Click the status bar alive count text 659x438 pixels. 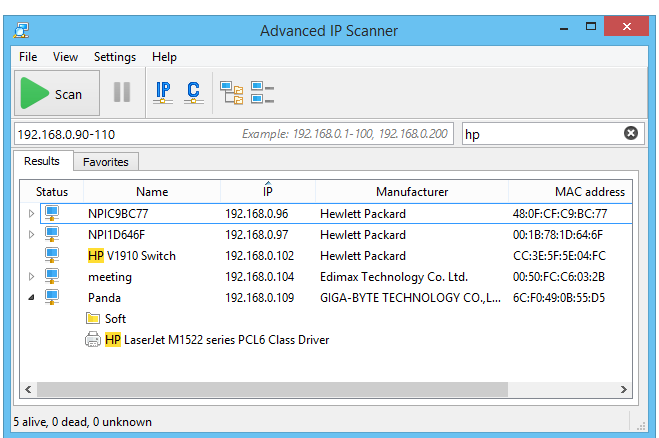tap(82, 422)
